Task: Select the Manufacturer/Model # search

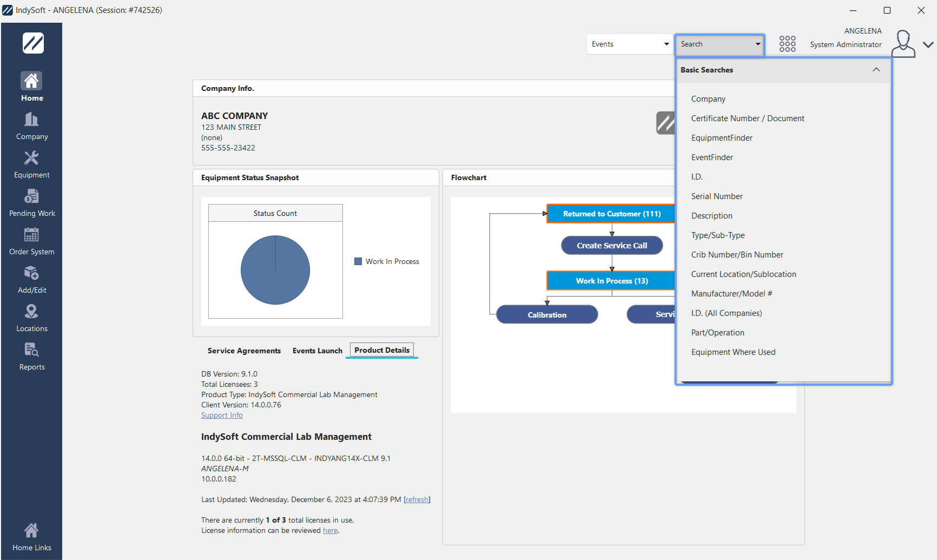Action: (x=732, y=294)
